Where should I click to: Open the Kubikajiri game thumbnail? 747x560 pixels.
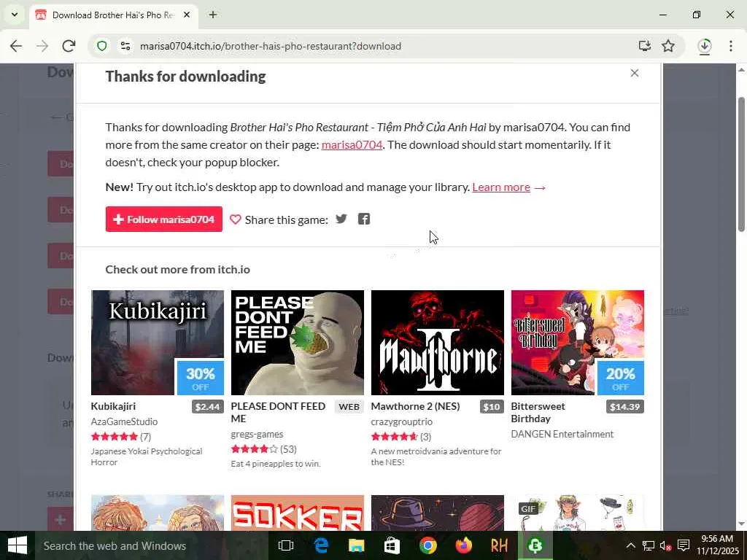pyautogui.click(x=158, y=343)
